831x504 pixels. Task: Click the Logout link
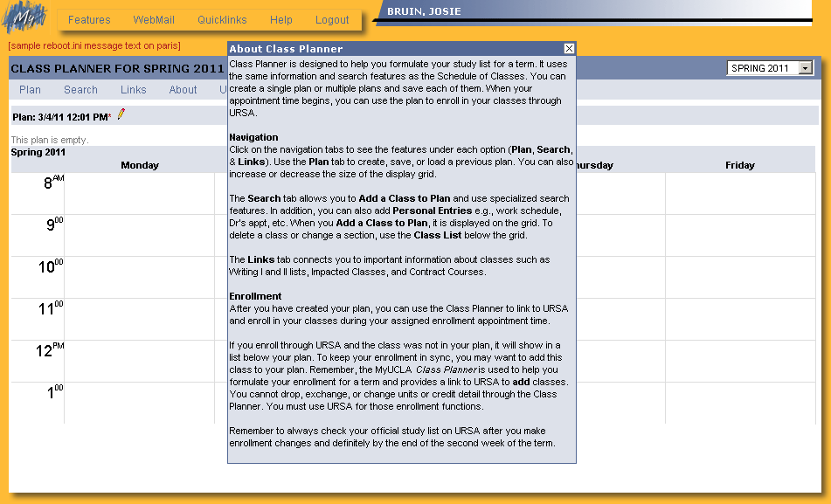pos(332,20)
